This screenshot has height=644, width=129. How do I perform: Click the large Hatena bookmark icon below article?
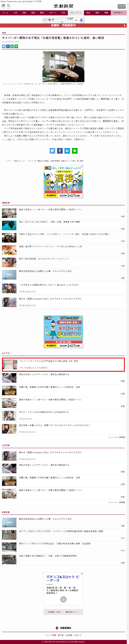click(67, 151)
